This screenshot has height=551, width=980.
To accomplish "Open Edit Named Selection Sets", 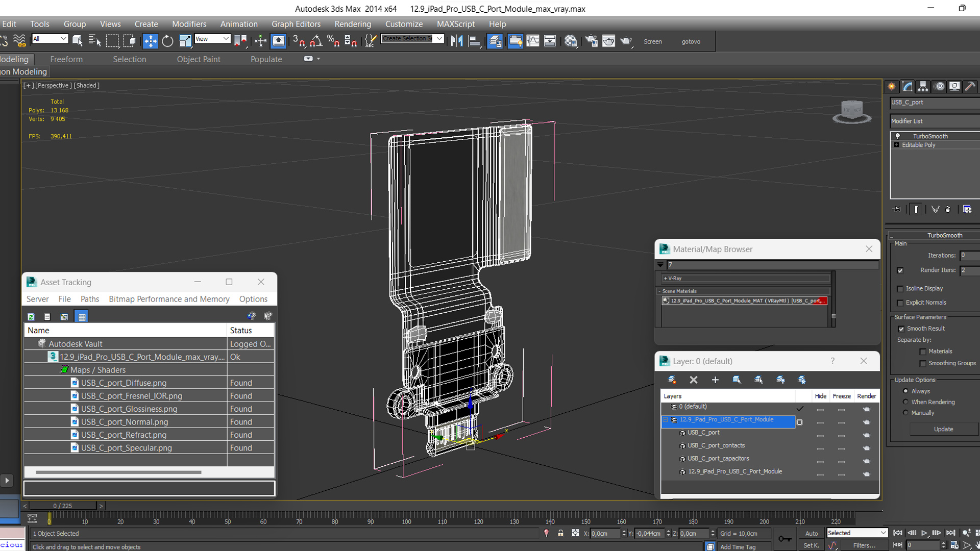I will (x=371, y=41).
